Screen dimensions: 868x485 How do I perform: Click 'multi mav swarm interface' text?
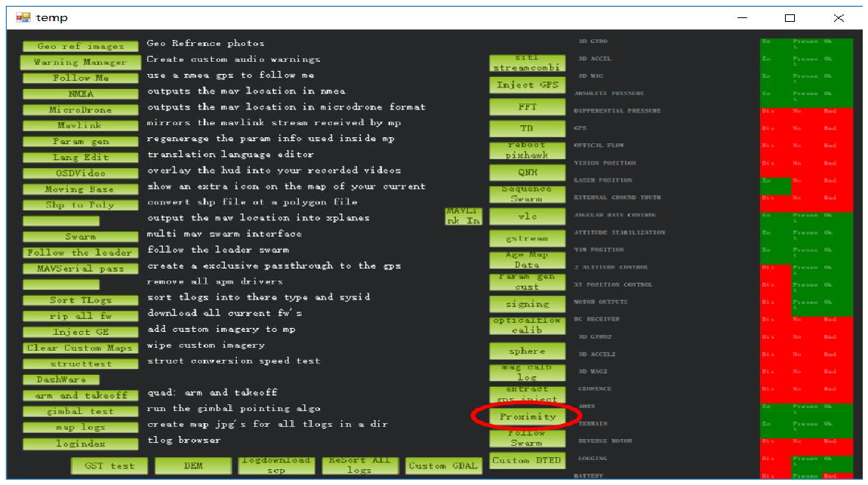click(224, 233)
